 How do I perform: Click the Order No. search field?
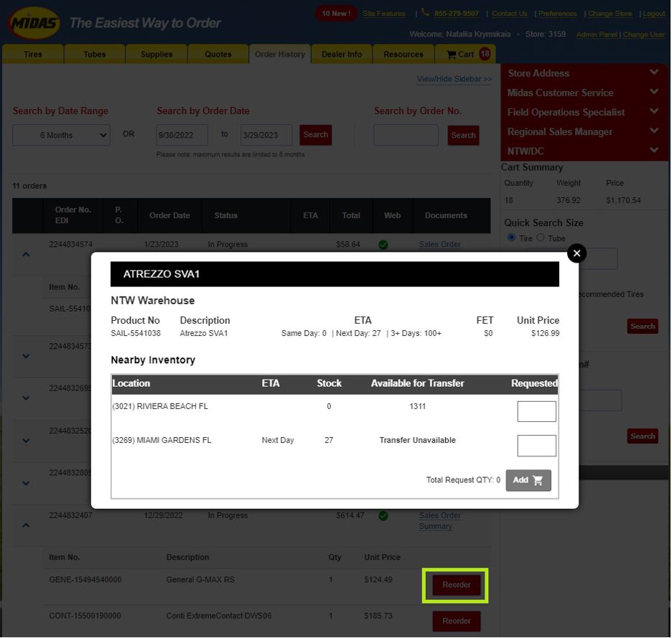[x=406, y=135]
